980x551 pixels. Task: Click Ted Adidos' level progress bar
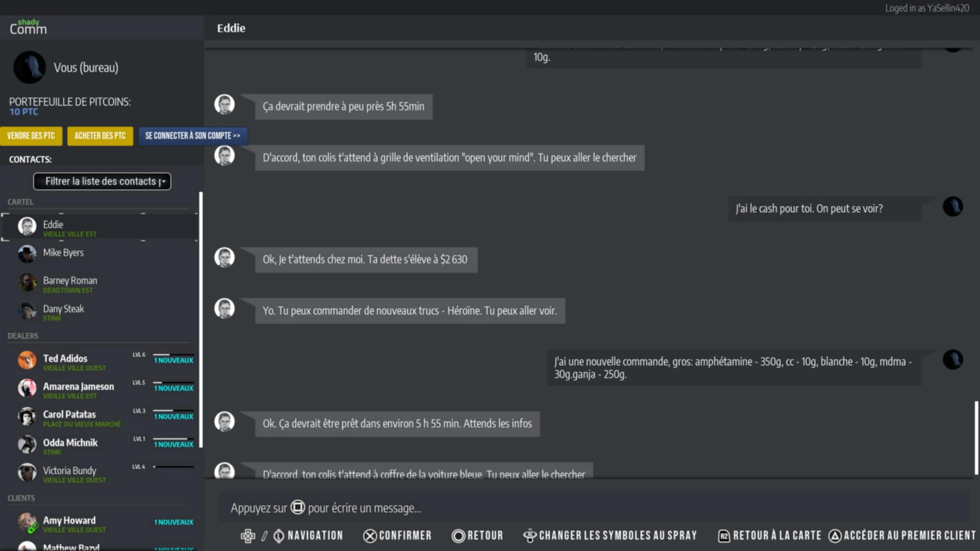click(173, 354)
